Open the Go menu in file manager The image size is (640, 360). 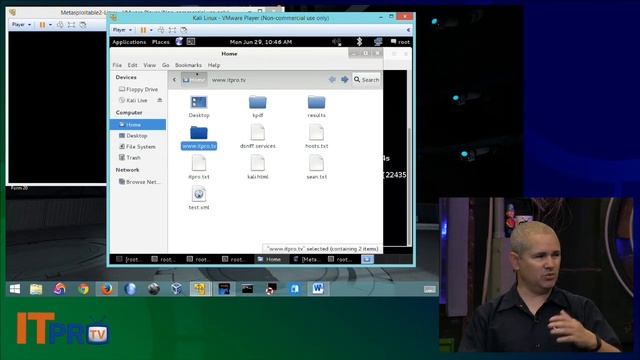click(165, 65)
